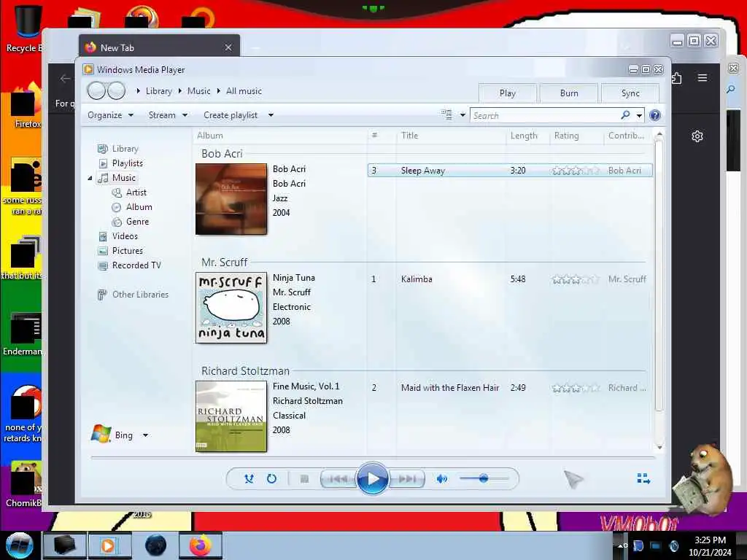747x560 pixels.
Task: Set star rating for Sleep Away
Action: coord(575,171)
